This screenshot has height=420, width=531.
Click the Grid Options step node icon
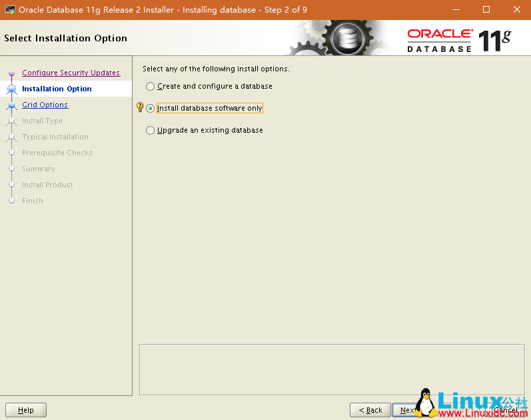point(12,105)
